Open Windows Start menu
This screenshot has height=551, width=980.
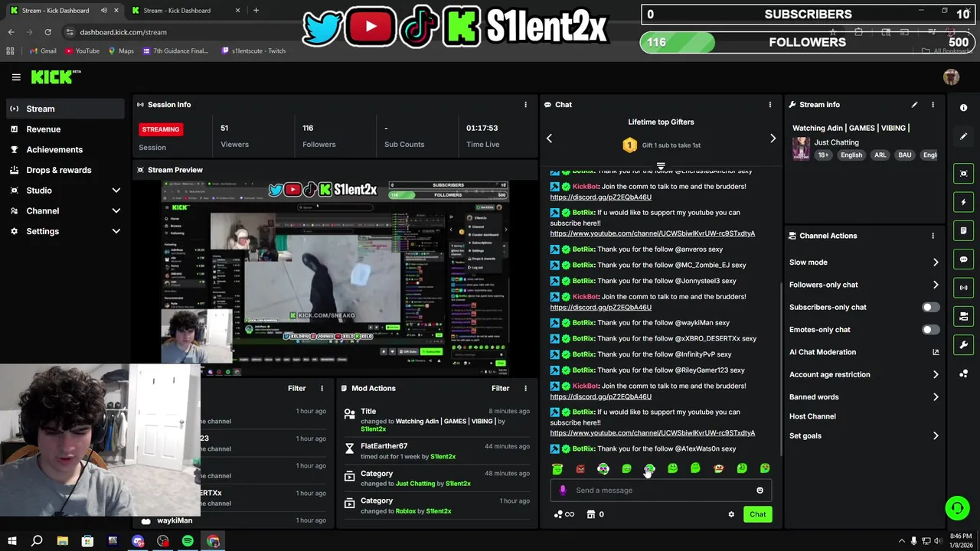12,541
